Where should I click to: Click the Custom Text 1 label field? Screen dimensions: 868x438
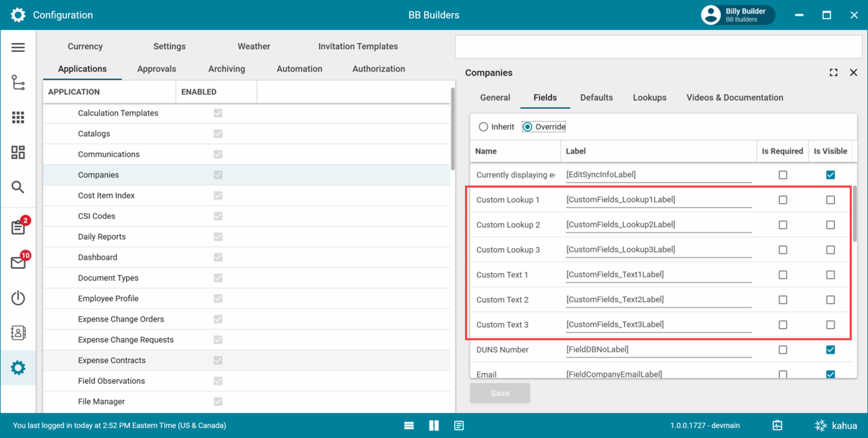click(x=658, y=275)
